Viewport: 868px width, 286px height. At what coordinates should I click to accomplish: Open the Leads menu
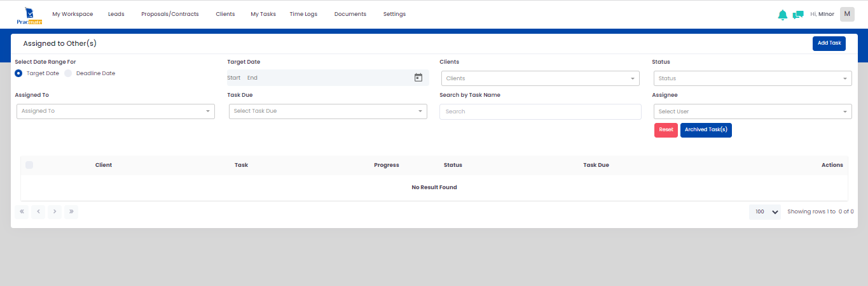tap(116, 14)
